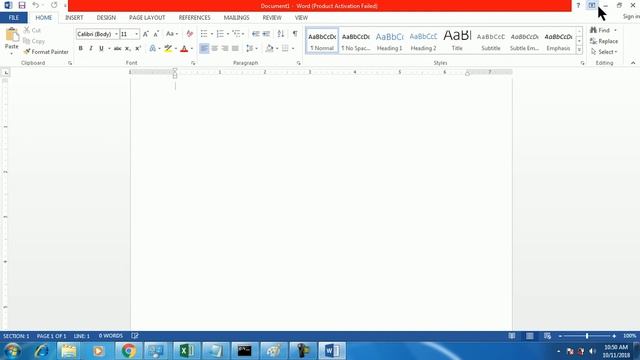The image size is (640, 360).
Task: Center the paragraph text
Action: pos(214,49)
